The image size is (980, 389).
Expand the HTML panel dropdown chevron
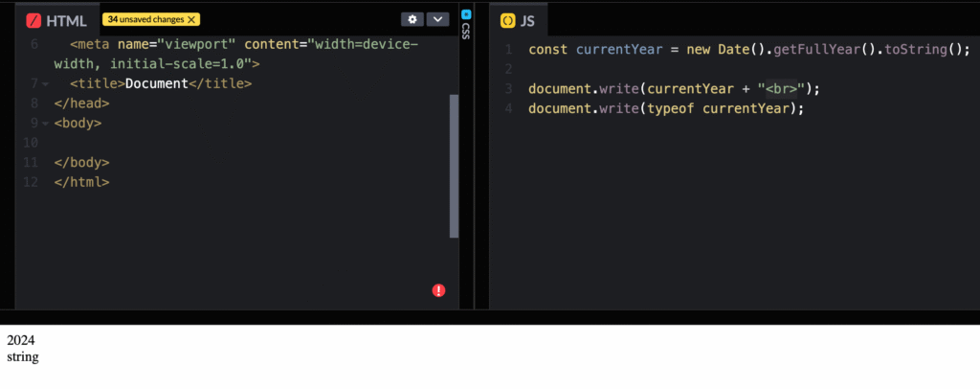point(437,19)
